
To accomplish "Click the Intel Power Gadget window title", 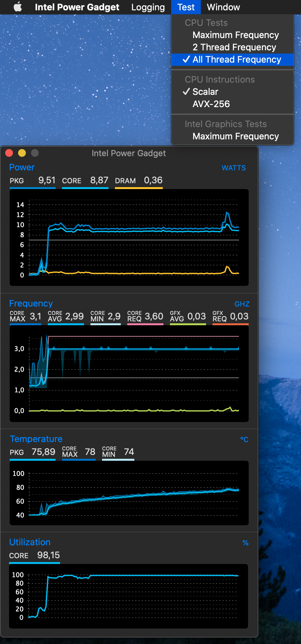I will 129,153.
